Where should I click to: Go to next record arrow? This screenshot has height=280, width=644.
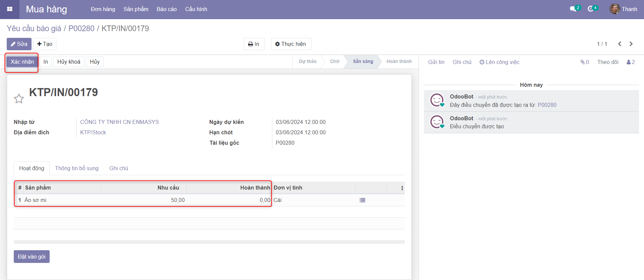point(631,44)
